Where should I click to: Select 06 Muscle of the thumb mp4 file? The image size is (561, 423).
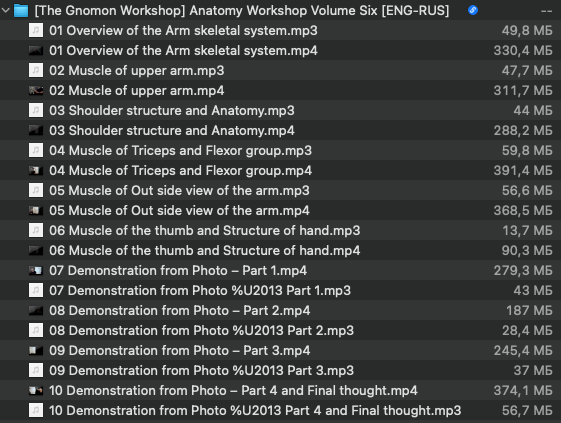tap(280, 251)
